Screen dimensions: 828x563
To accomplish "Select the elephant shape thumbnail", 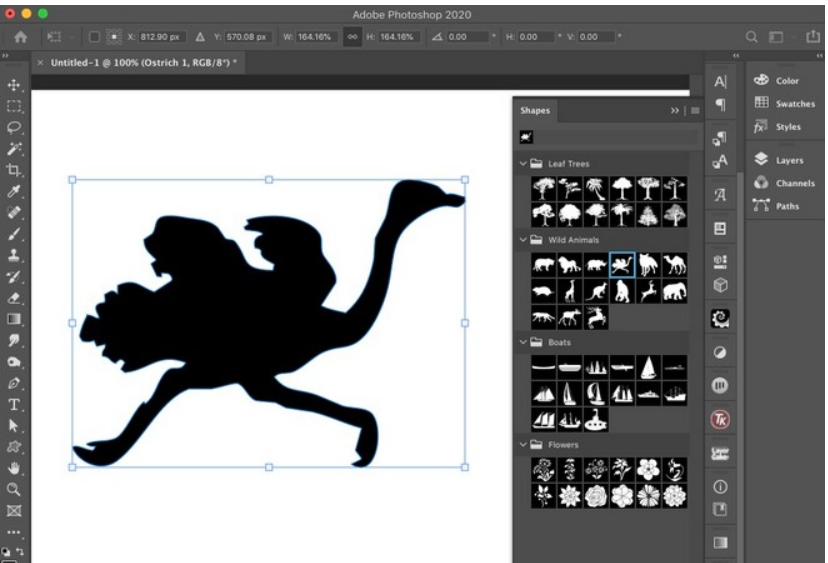I will point(674,291).
